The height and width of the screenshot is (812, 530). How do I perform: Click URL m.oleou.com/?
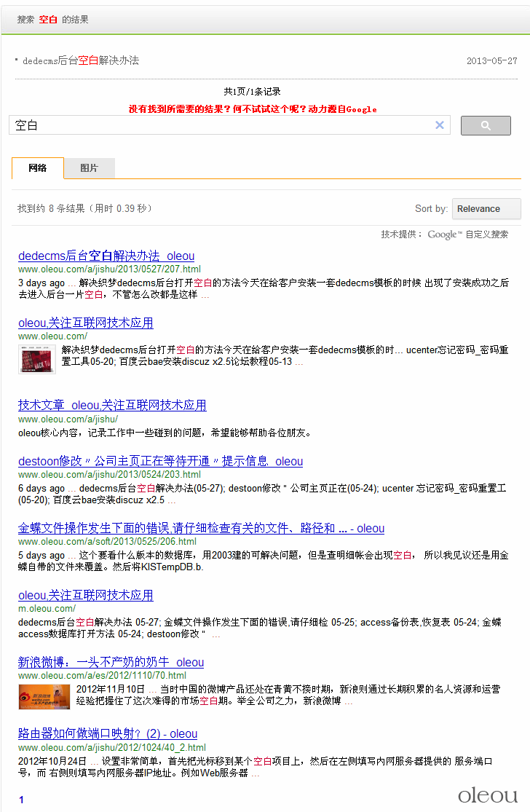coord(47,609)
